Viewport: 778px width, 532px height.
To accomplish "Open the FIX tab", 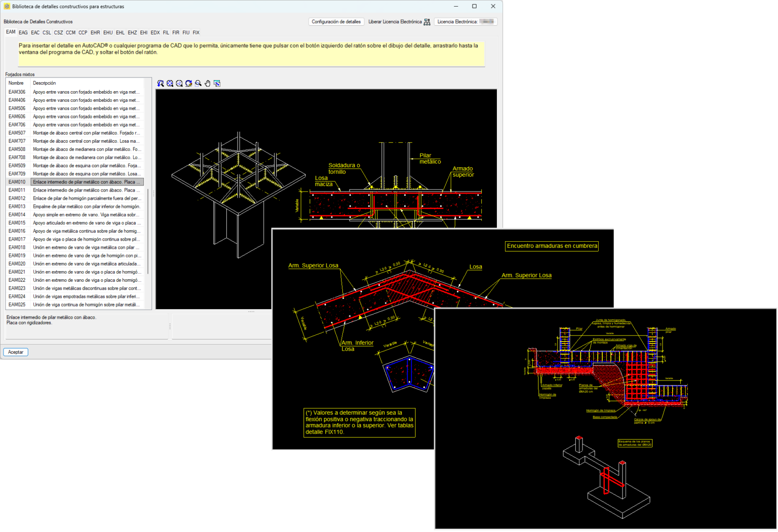I will (196, 32).
